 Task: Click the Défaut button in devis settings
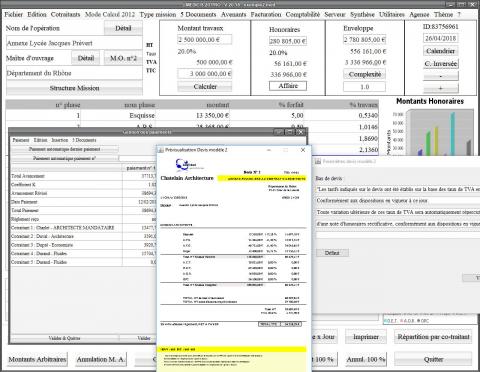tap(332, 253)
